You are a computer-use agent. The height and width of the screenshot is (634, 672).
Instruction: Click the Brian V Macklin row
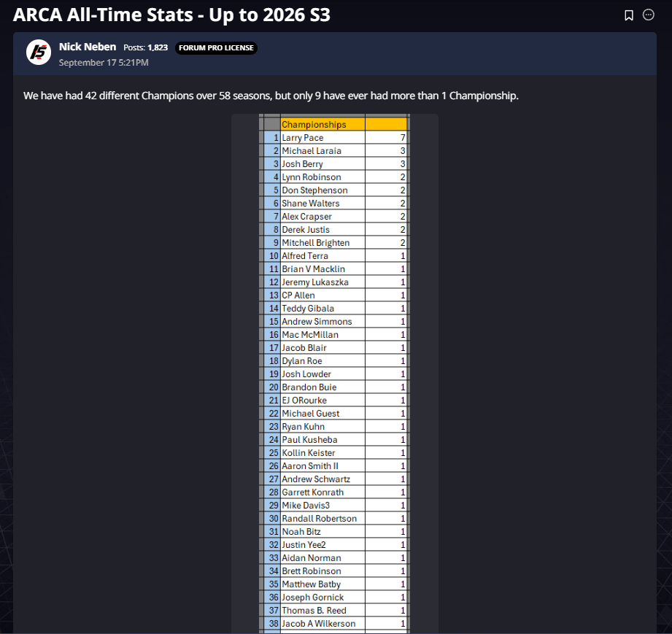click(x=335, y=268)
